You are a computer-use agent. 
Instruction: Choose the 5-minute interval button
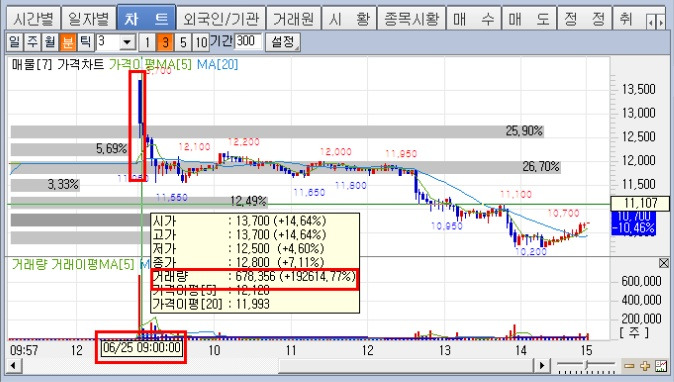click(x=183, y=42)
